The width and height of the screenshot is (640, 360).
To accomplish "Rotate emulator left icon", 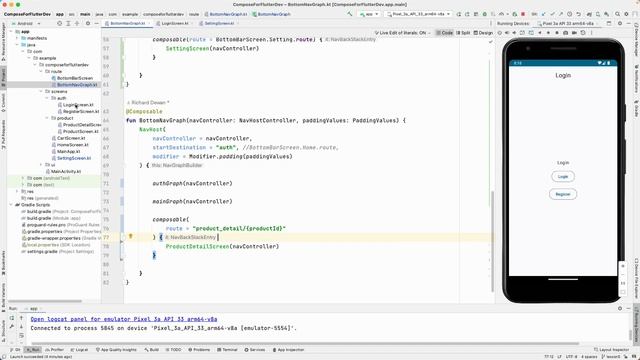I will 522,33.
